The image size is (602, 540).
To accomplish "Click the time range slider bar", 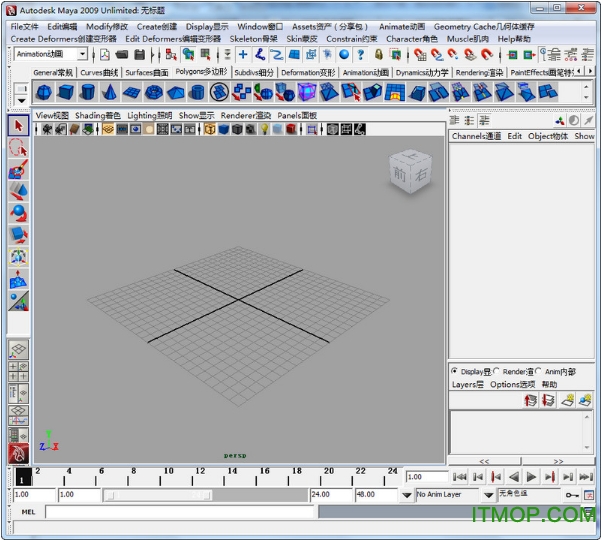I will coord(158,495).
